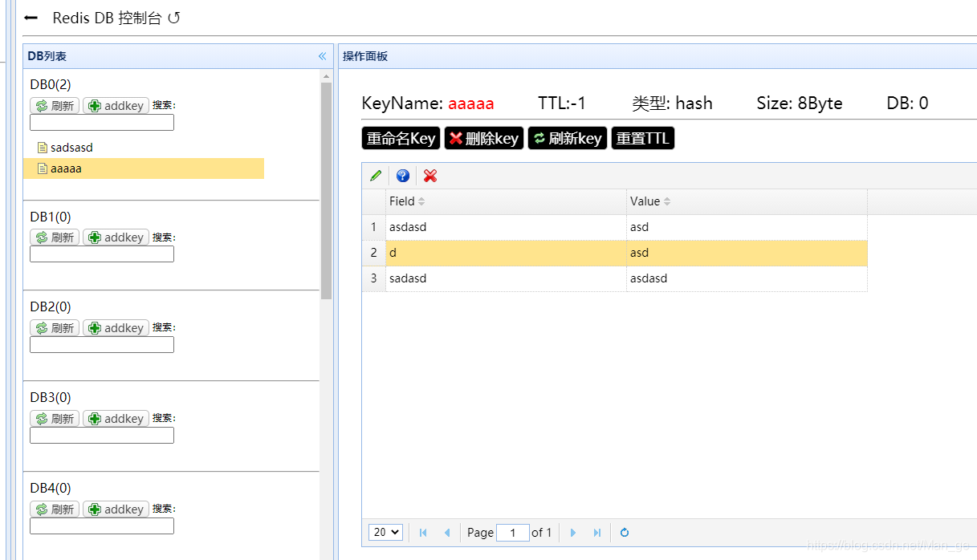
Task: Click the pagination reload icon
Action: coord(625,533)
